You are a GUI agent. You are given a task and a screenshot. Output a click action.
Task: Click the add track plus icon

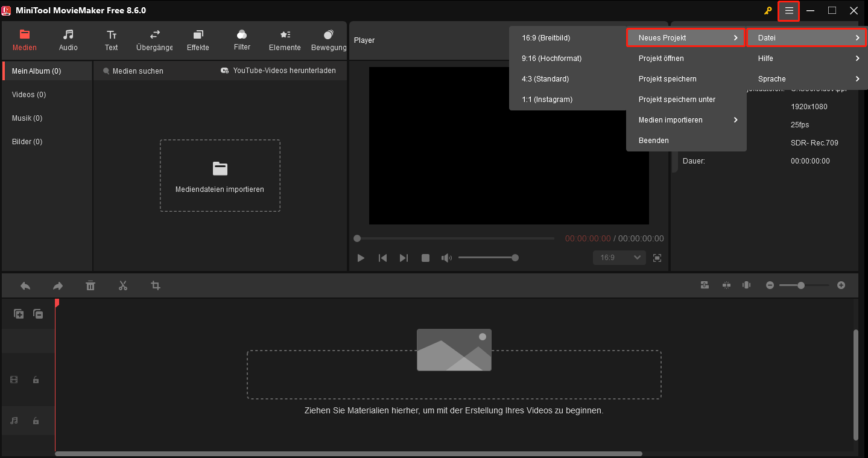click(18, 313)
